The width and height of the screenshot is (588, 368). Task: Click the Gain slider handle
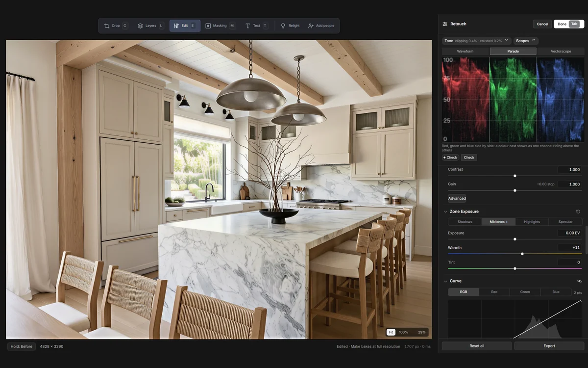pos(515,190)
